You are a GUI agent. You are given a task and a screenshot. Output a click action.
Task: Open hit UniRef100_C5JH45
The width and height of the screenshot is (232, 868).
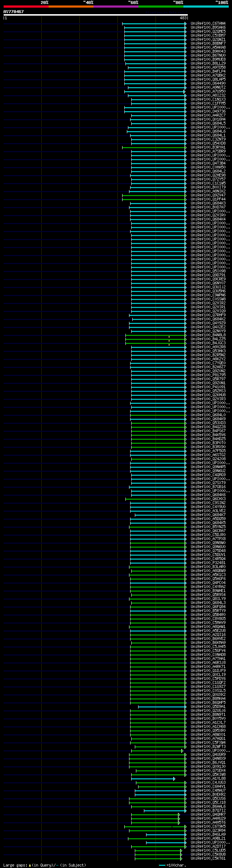(208, 647)
